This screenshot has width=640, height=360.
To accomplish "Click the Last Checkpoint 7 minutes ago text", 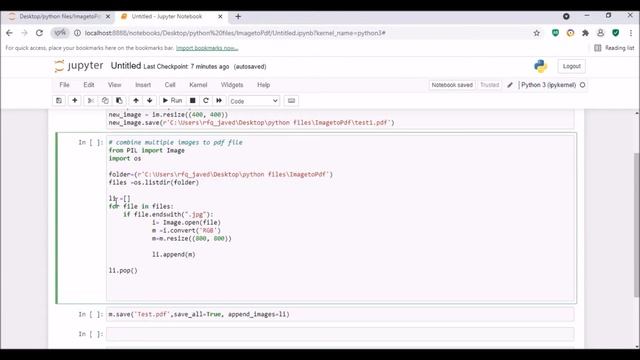I will (x=186, y=67).
